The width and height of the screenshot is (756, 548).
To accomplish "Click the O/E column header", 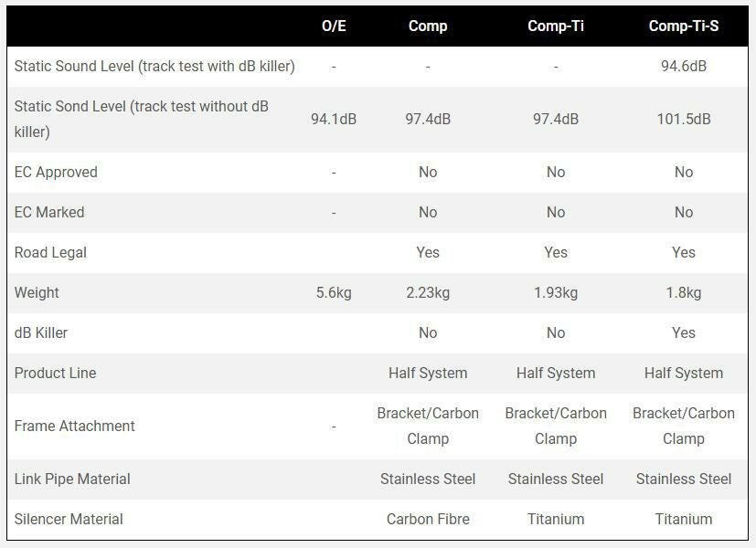I will coord(334,26).
